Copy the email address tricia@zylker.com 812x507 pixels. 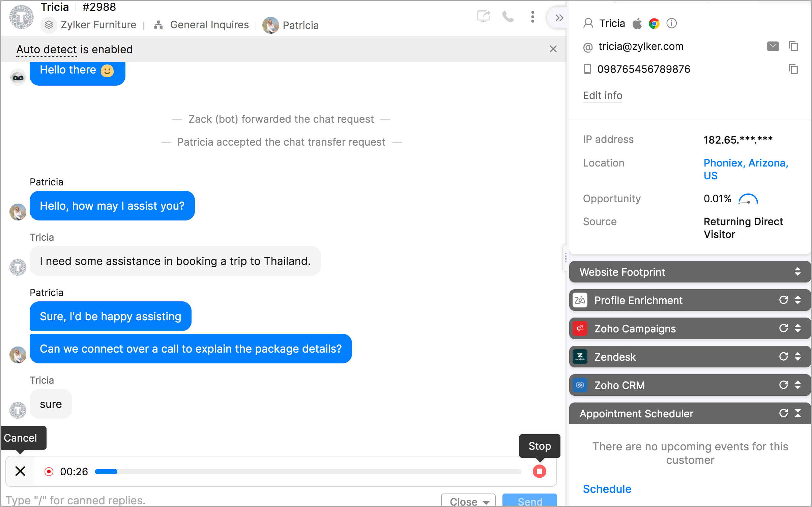click(793, 46)
